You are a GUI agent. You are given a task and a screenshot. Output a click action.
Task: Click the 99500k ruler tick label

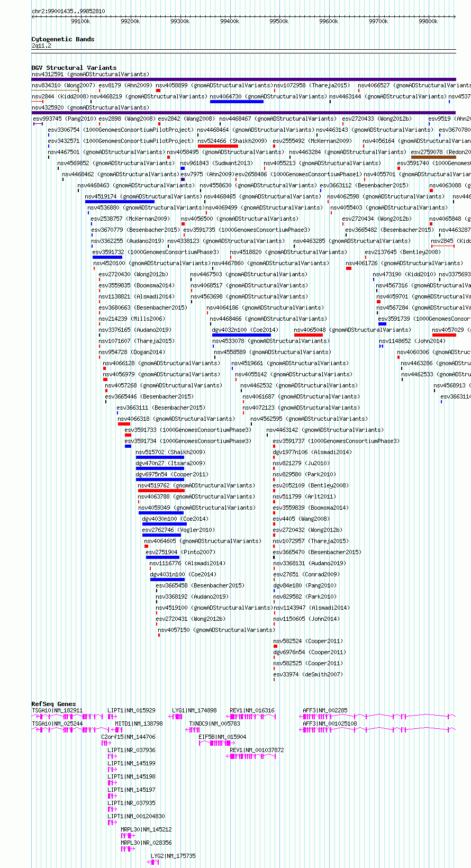[x=279, y=21]
